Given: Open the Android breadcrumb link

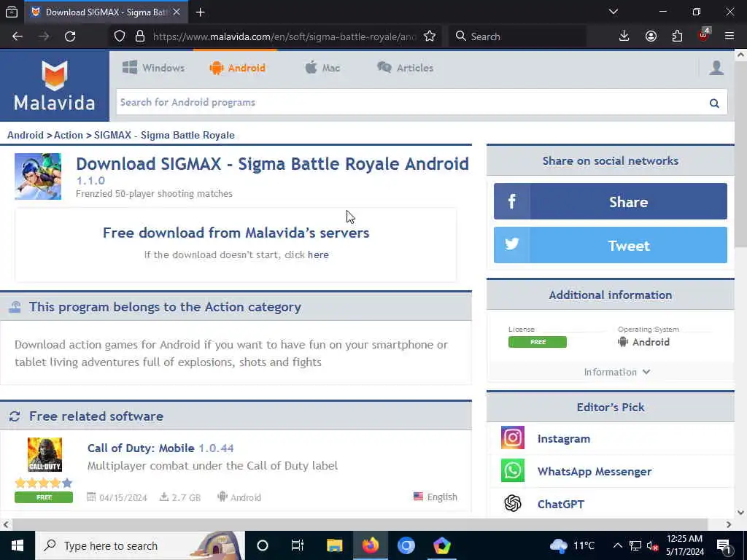Looking at the screenshot, I should tap(26, 135).
